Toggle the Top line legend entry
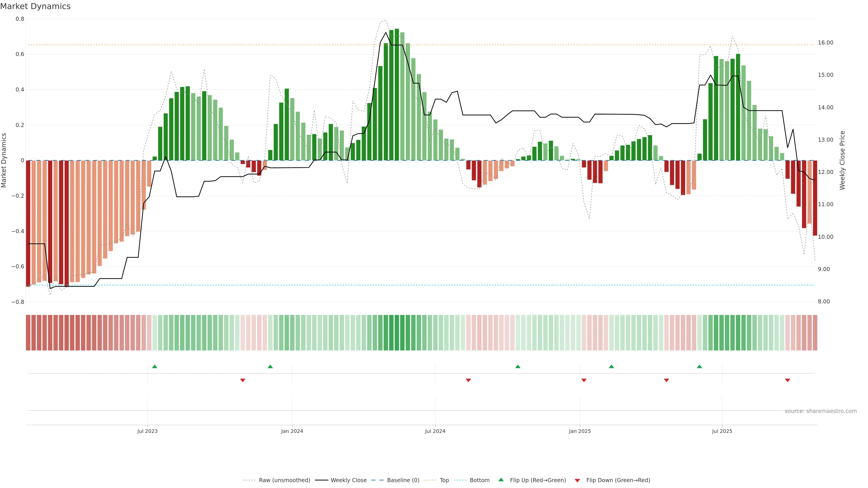The width and height of the screenshot is (868, 488). pyautogui.click(x=444, y=480)
